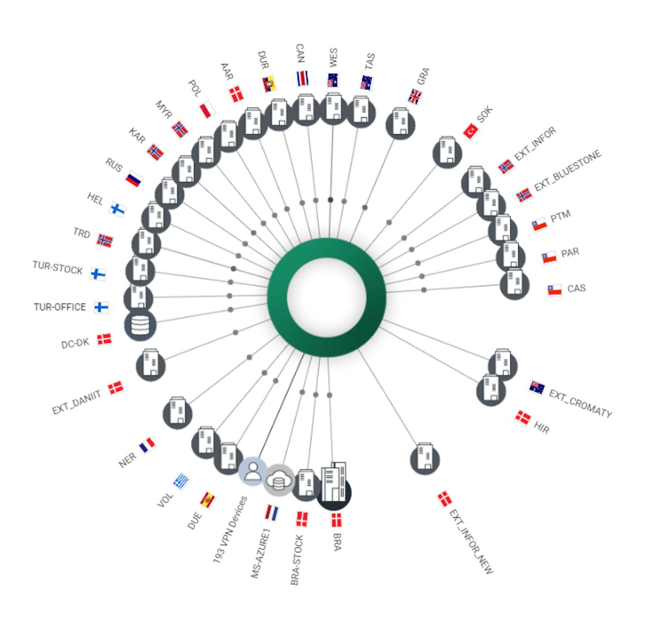The width and height of the screenshot is (672, 625).
Task: Click the Netherlands flag by MS-AZURE1
Action: [271, 513]
